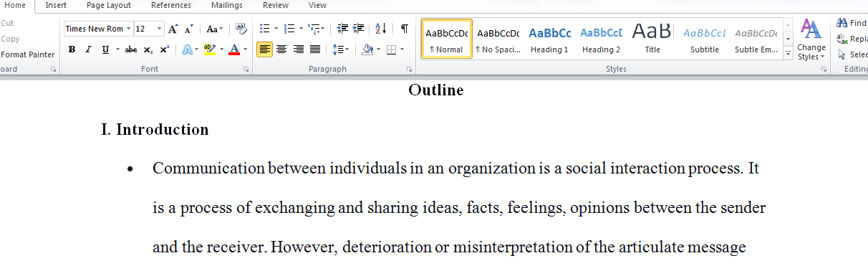Expand the Numbering dropdown arrow

(301, 29)
